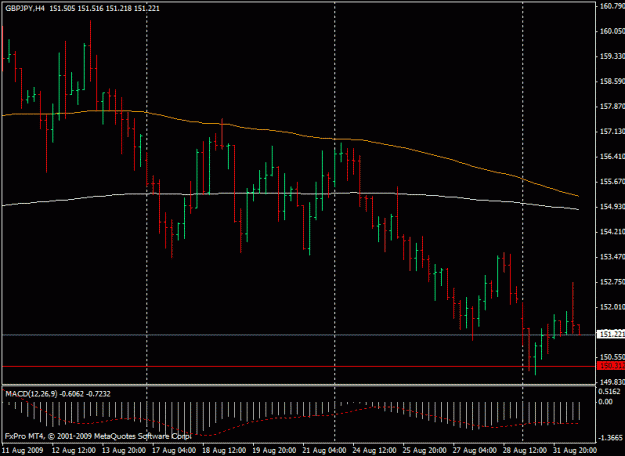Click the MACD scale value -1.3665
The width and height of the screenshot is (625, 456).
point(610,437)
